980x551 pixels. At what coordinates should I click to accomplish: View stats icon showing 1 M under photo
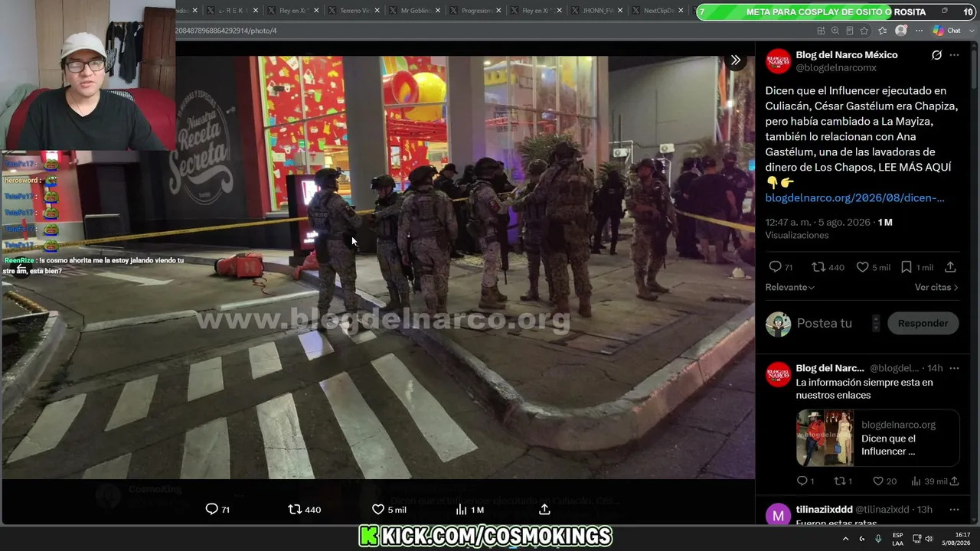pos(461,509)
